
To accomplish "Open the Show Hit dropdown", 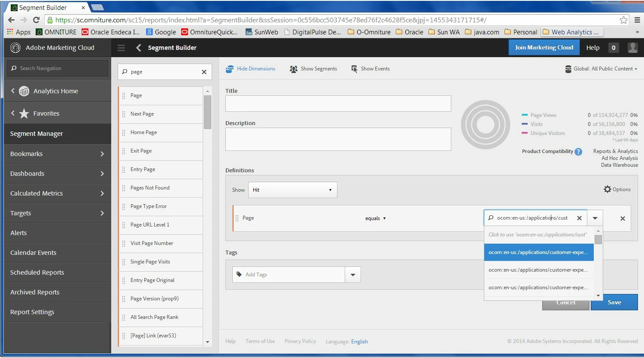I will click(x=293, y=190).
